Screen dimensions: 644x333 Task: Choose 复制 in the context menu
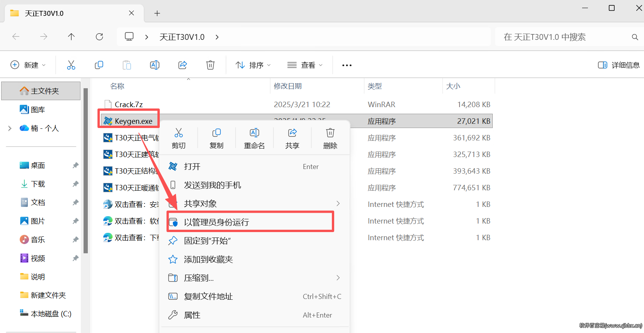(x=217, y=138)
